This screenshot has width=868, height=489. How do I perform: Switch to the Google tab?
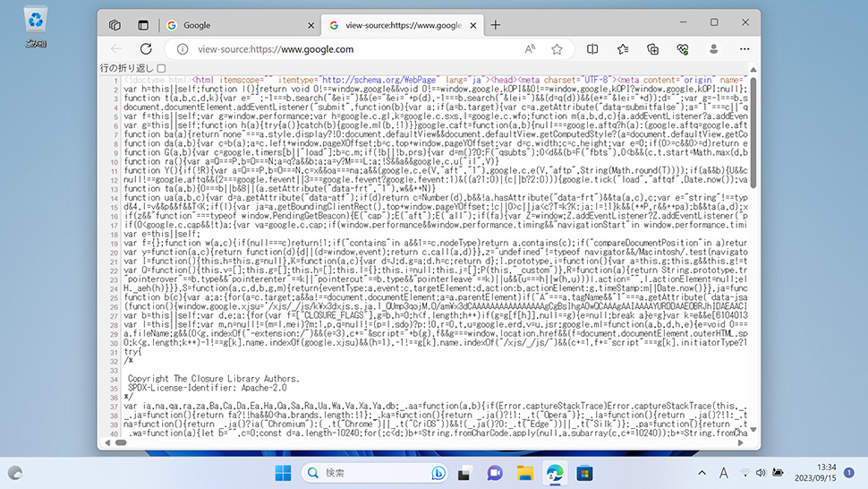[x=241, y=25]
